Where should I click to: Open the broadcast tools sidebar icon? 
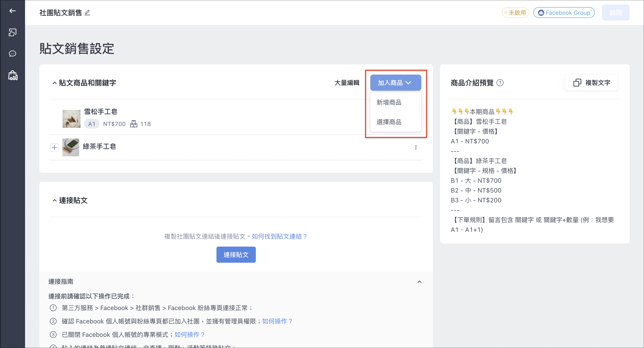point(13,32)
